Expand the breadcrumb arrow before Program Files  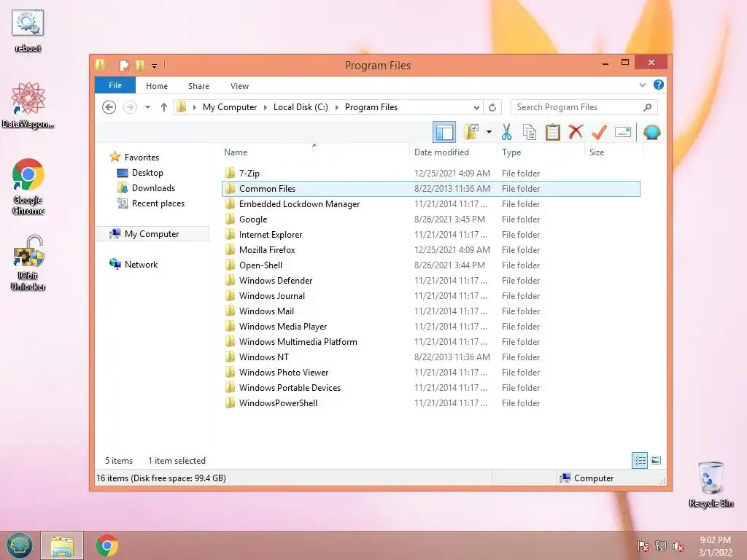click(337, 107)
